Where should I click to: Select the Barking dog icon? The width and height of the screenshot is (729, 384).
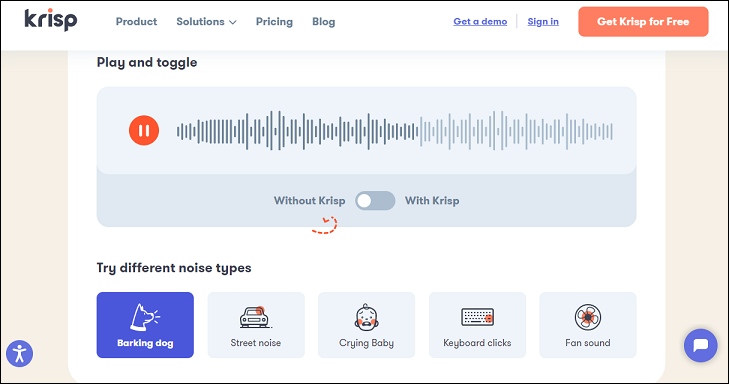pyautogui.click(x=145, y=317)
